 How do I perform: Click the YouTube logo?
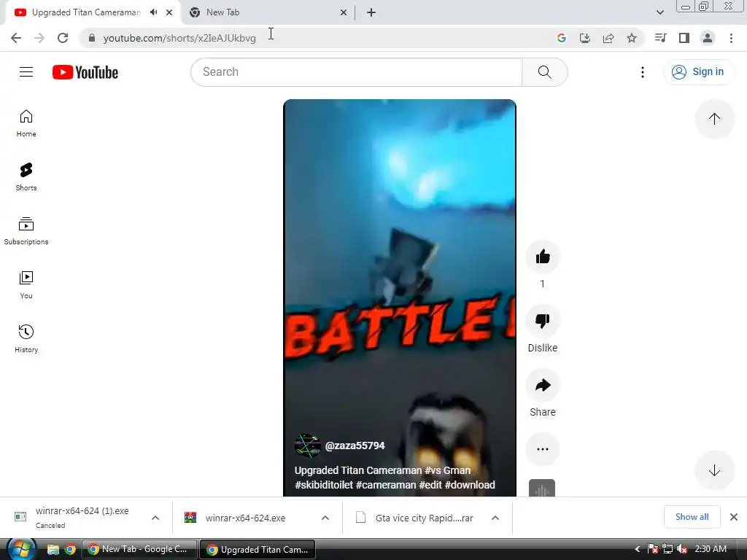tap(85, 72)
